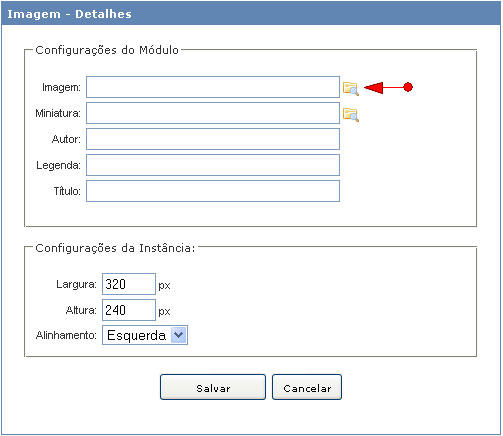Select the Legenda input box
Image resolution: width=503 pixels, height=436 pixels.
213,165
